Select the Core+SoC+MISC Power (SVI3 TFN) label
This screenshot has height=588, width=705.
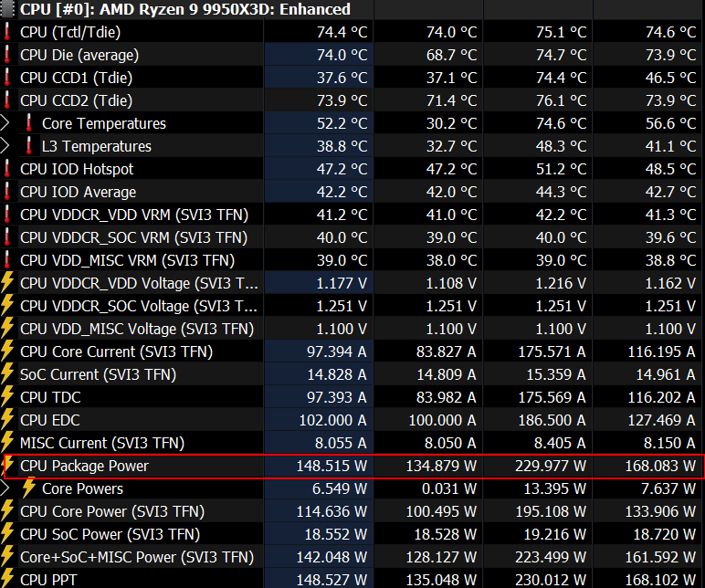[x=137, y=558]
